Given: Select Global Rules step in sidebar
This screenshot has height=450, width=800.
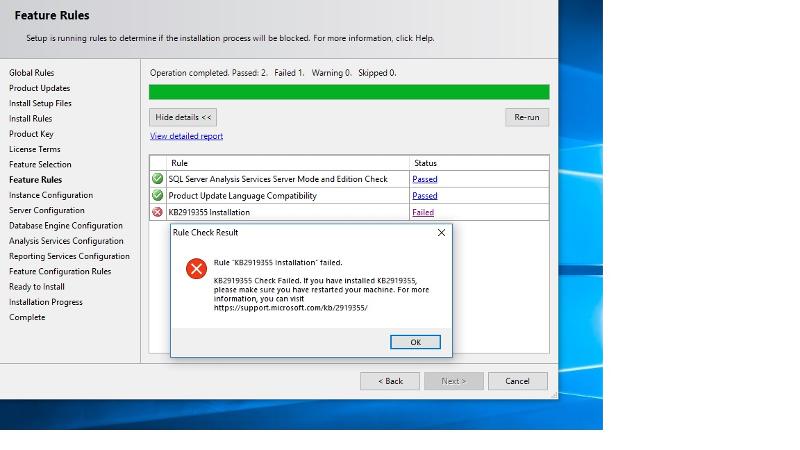Looking at the screenshot, I should click(x=32, y=73).
